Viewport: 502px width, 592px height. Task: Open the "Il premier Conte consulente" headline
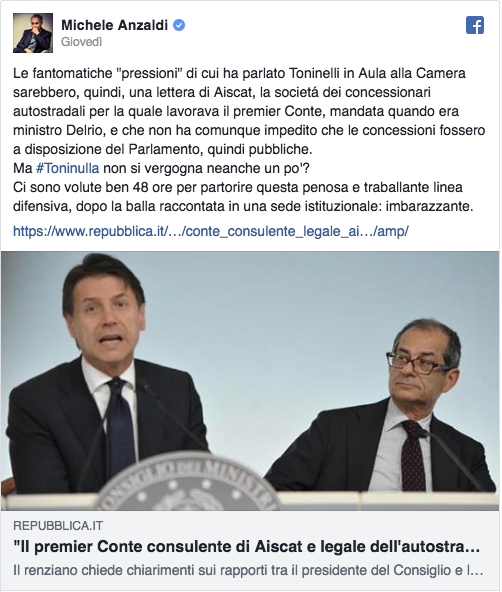(246, 547)
